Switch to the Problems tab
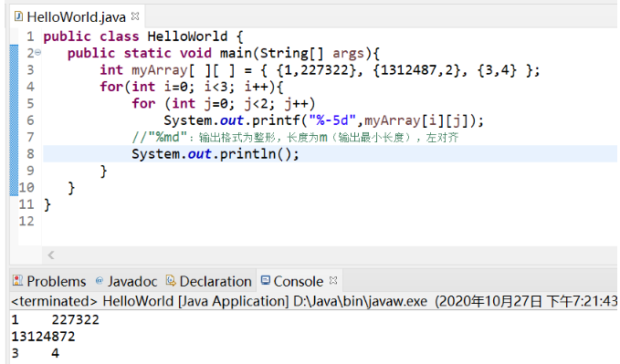This screenshot has width=620, height=364. pos(49,281)
